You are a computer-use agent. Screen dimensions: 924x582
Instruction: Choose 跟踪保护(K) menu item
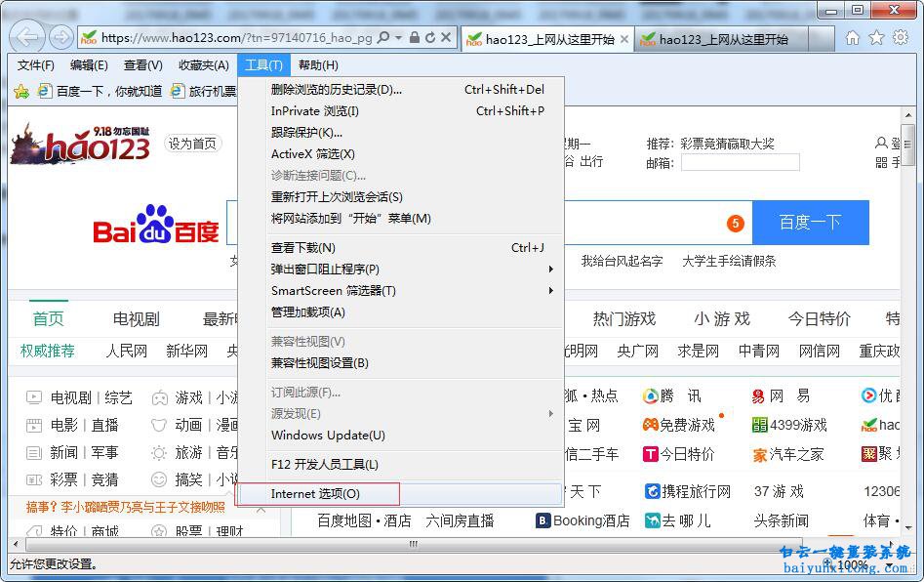(402, 132)
